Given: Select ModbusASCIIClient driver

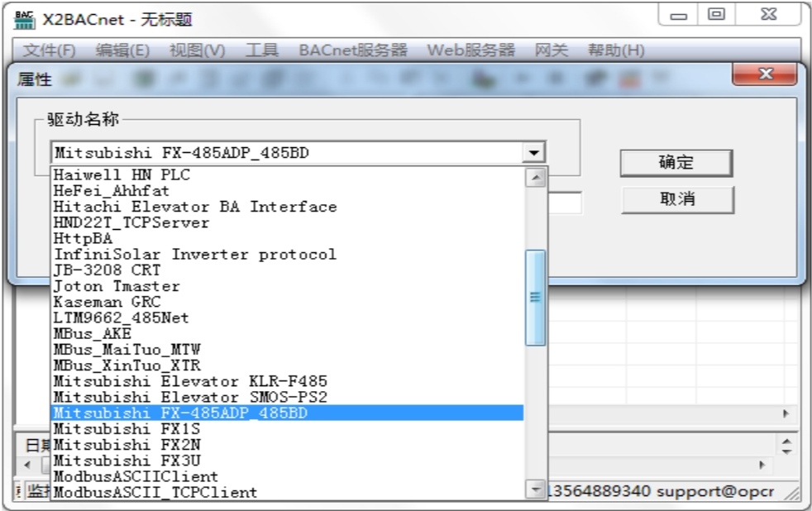Looking at the screenshot, I should point(288,476).
